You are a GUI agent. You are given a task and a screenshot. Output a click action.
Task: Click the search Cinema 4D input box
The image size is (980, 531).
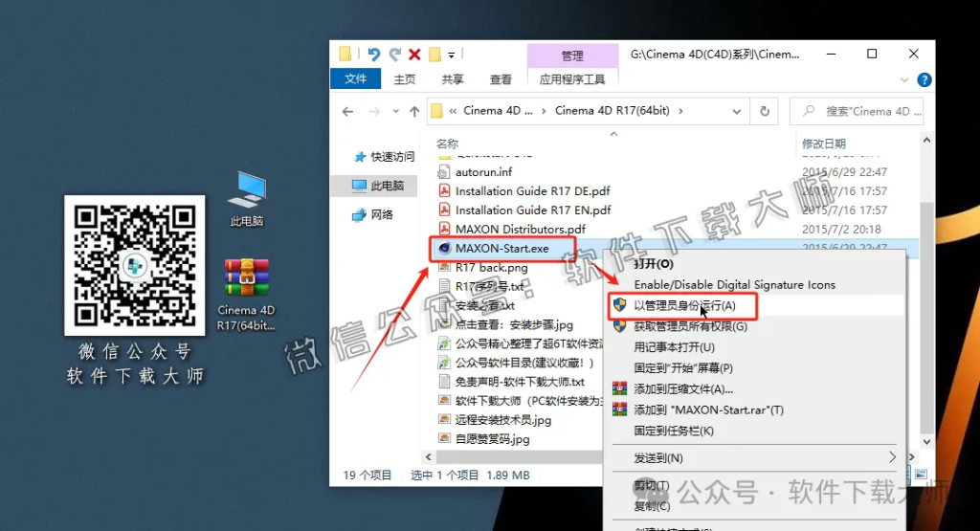[857, 111]
